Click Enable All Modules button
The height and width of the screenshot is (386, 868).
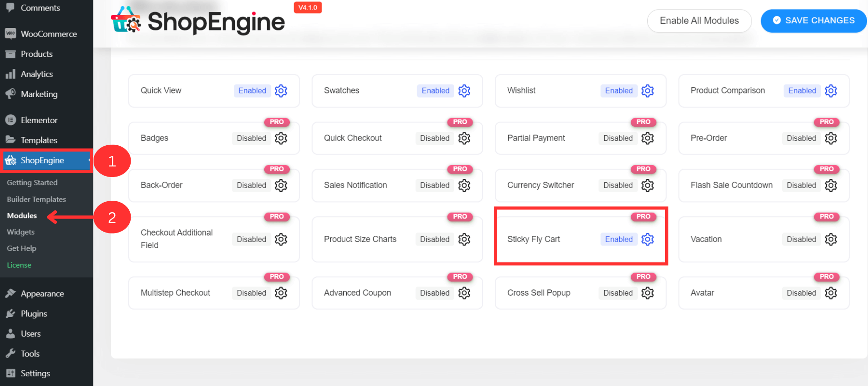point(699,21)
